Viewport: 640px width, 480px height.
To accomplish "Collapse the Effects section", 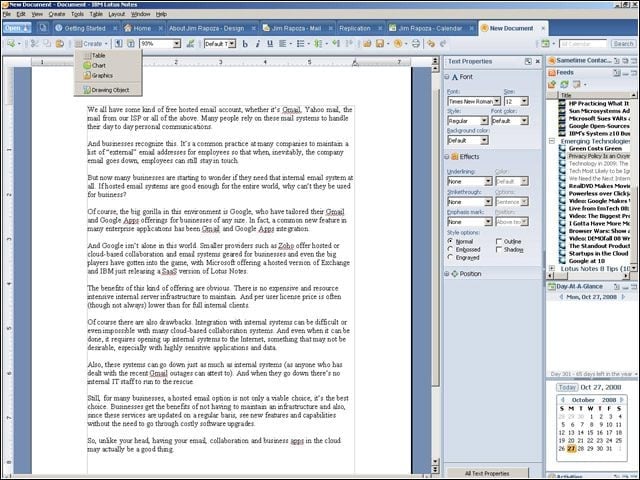I will 447,157.
